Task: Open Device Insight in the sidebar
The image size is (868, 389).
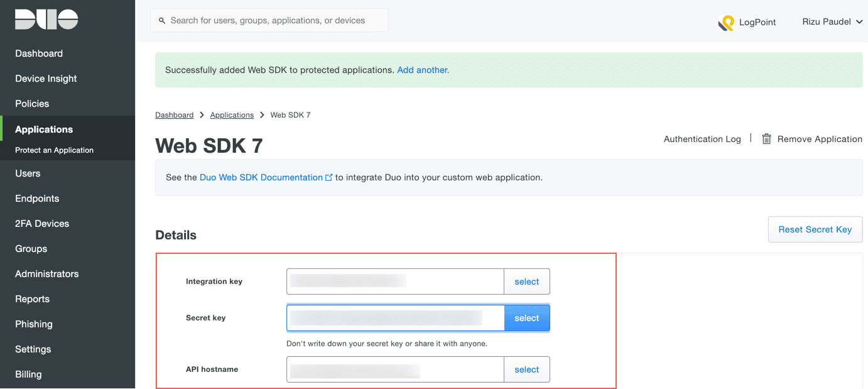Action: [x=46, y=79]
